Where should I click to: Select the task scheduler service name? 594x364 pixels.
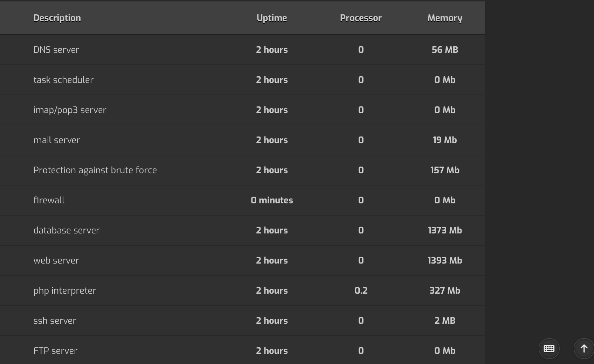pyautogui.click(x=63, y=80)
